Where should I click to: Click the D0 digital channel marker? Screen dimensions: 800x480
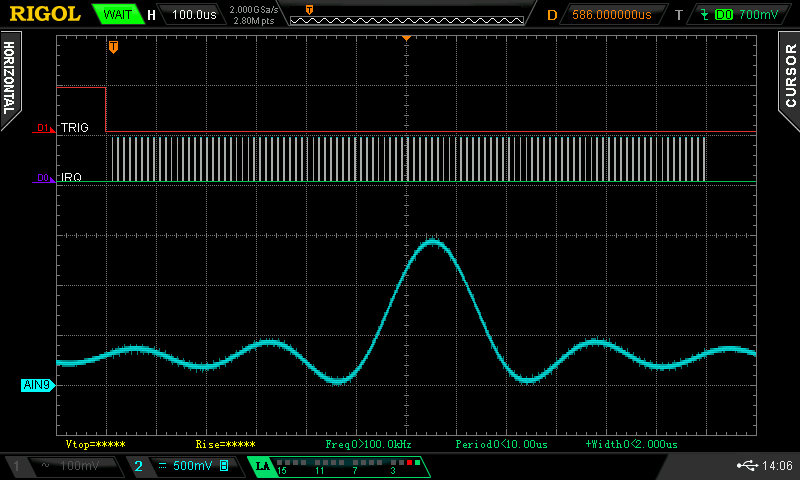point(44,178)
